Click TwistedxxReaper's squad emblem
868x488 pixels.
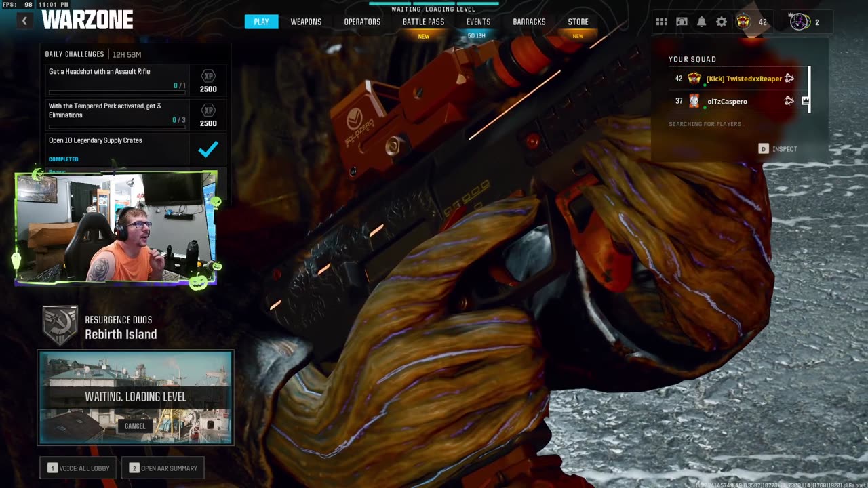[x=694, y=79]
